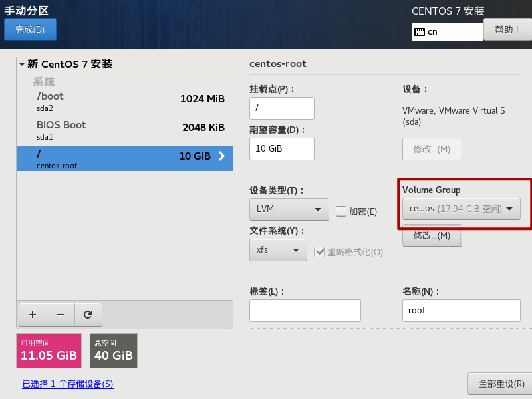
Task: Click the keyboard layout icon next to cn
Action: pyautogui.click(x=420, y=32)
